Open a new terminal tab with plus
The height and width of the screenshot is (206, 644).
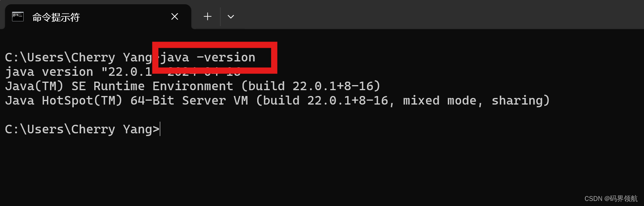click(x=208, y=17)
